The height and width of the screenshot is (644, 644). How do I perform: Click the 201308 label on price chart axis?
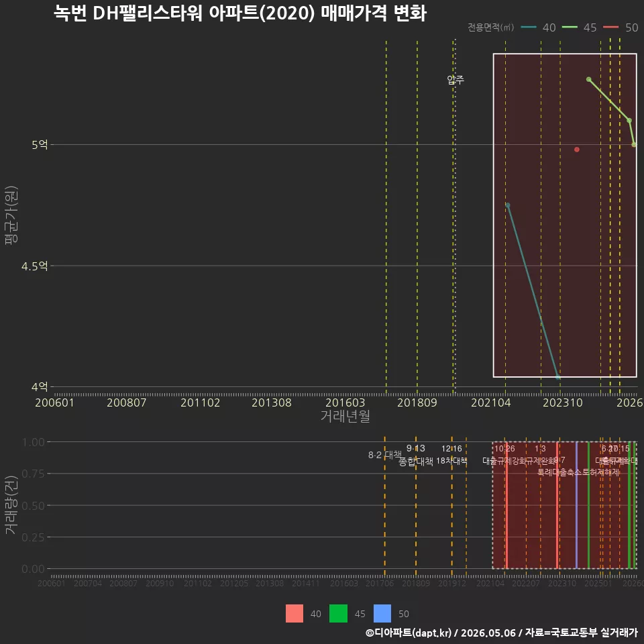272,402
